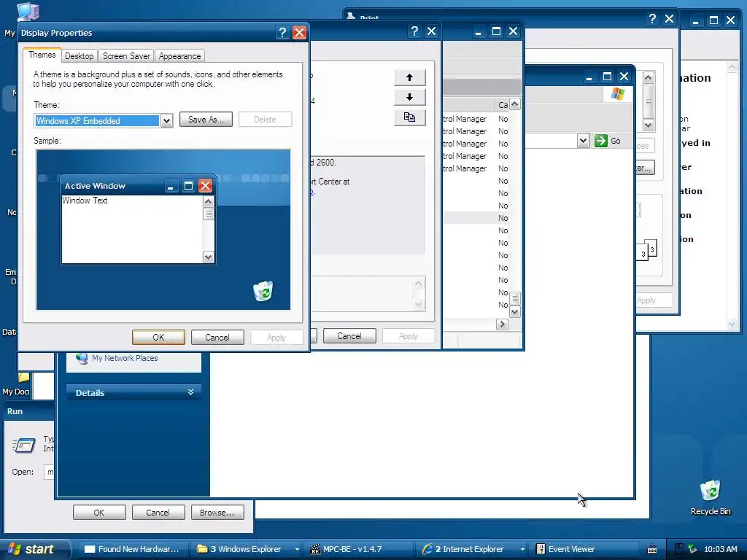Switch to the Desktop tab
747x560 pixels.
[x=79, y=55]
